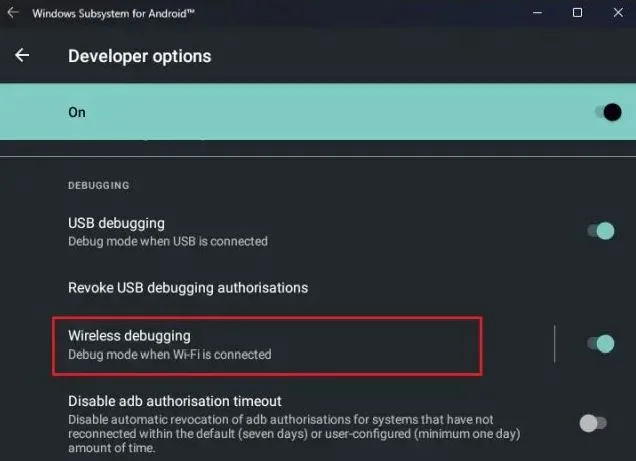Go back from Developer options page
Screen dimensions: 636x461
[22, 55]
